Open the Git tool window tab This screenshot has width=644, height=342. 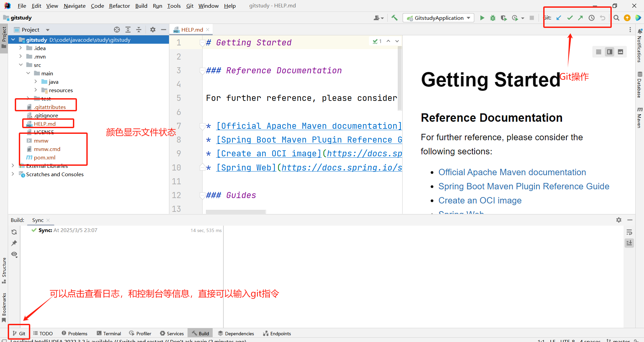pyautogui.click(x=19, y=334)
